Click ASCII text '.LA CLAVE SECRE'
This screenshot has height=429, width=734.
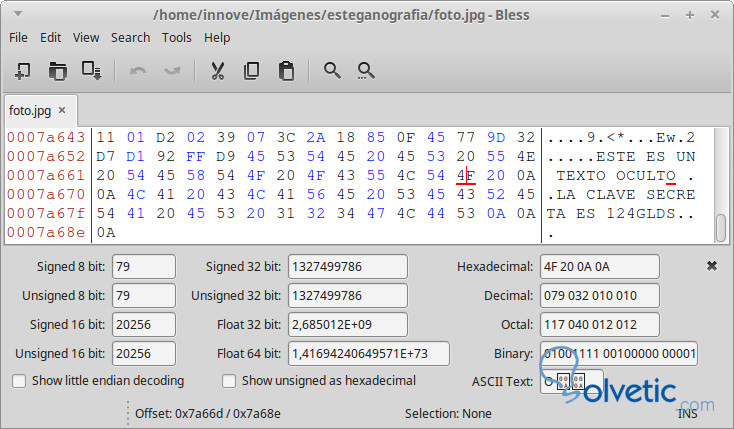(621, 194)
